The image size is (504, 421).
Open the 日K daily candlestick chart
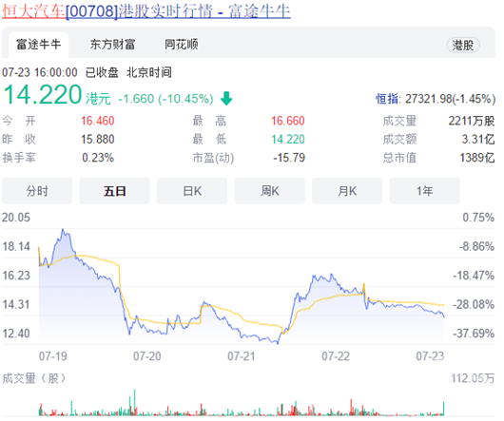pos(192,191)
